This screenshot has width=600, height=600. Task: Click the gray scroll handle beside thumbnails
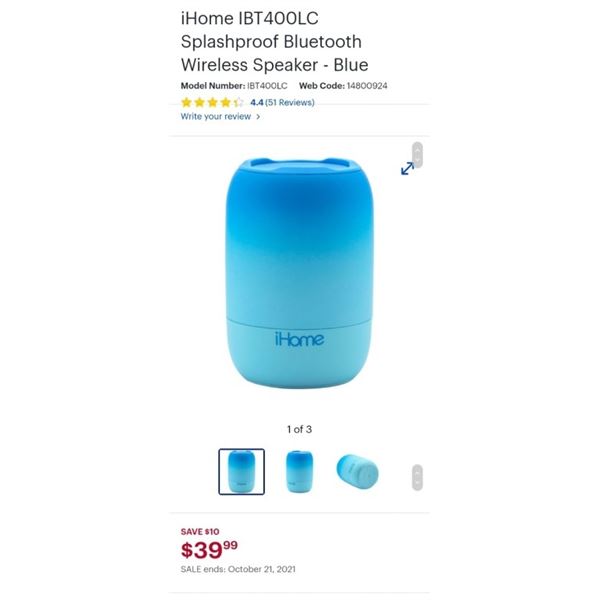[x=417, y=477]
